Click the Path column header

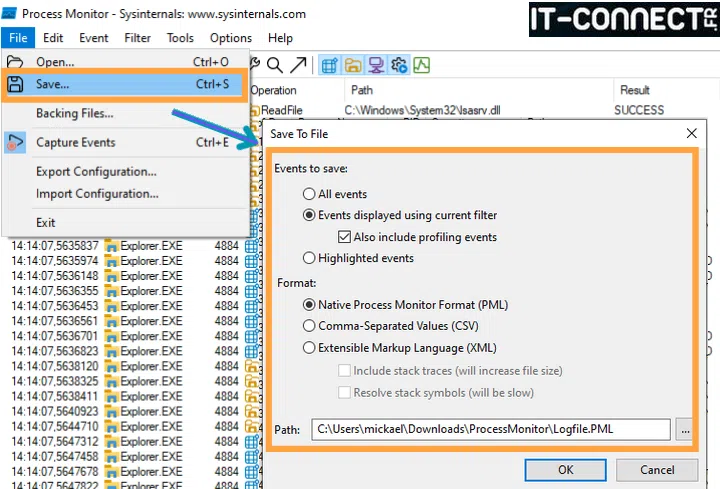478,90
